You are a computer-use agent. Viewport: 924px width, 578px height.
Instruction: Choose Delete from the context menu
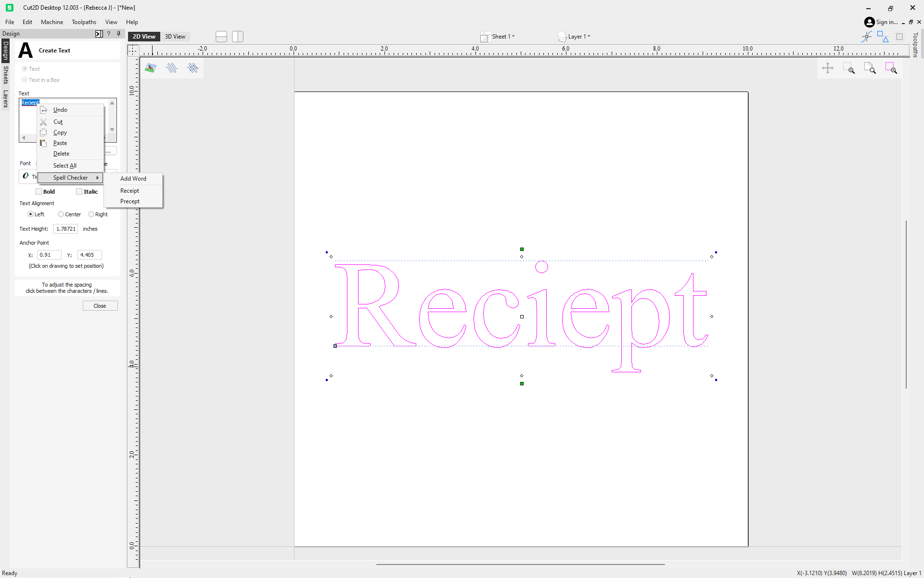pos(71,154)
